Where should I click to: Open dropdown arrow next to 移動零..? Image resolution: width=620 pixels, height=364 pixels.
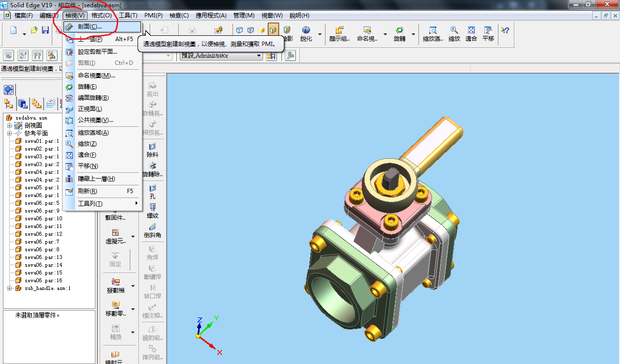click(133, 309)
